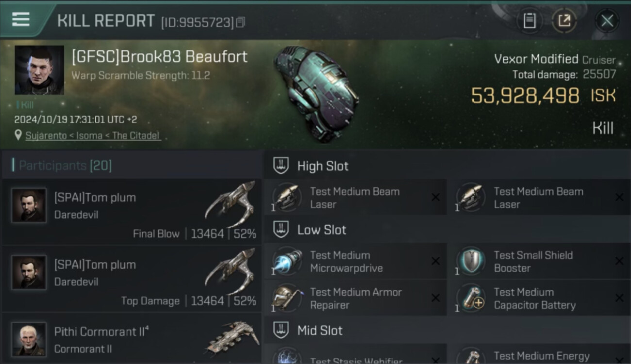This screenshot has height=364, width=631.
Task: Select Test Small Shield Booster icon
Action: coord(471,261)
